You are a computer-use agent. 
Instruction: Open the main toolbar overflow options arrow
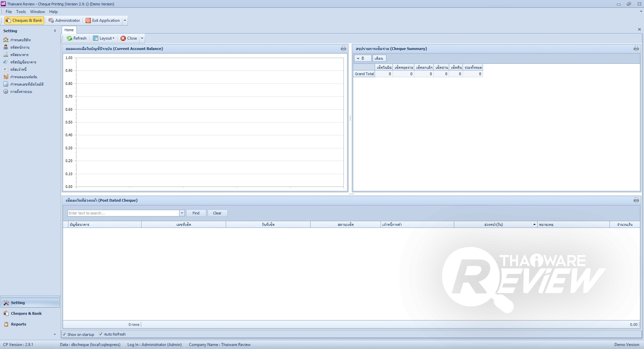tap(125, 20)
